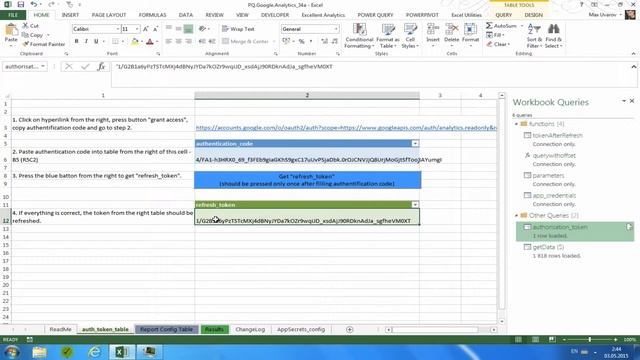The width and height of the screenshot is (640, 360).
Task: Open Windows Start button
Action: (x=11, y=352)
